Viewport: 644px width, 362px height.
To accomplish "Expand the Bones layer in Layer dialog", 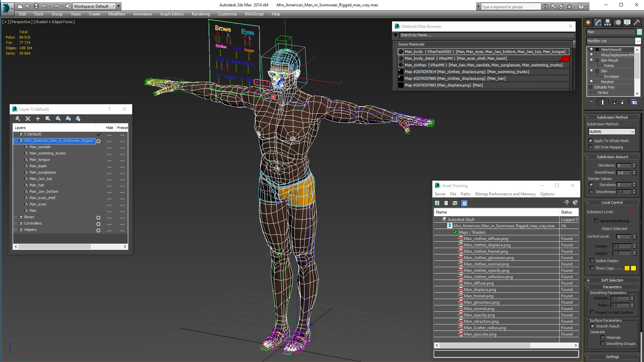I will pos(15,217).
